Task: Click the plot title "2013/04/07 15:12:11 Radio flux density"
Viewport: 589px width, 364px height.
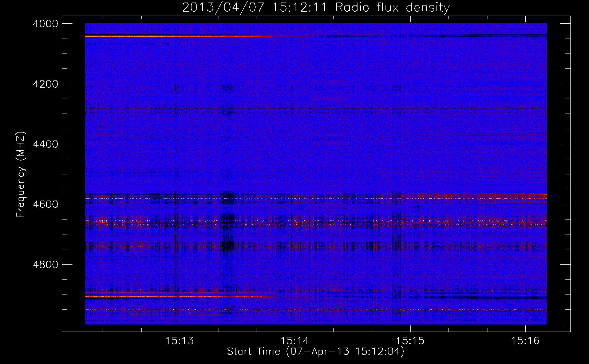Action: tap(316, 7)
